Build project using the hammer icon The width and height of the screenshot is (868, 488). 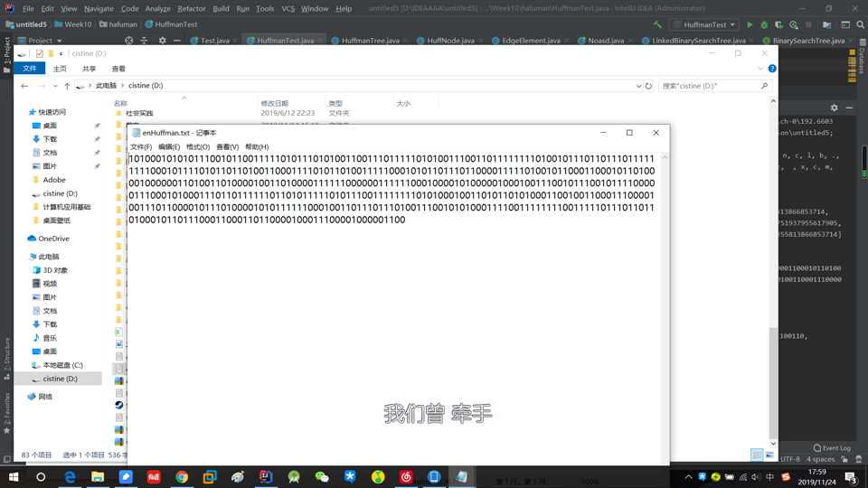click(657, 24)
